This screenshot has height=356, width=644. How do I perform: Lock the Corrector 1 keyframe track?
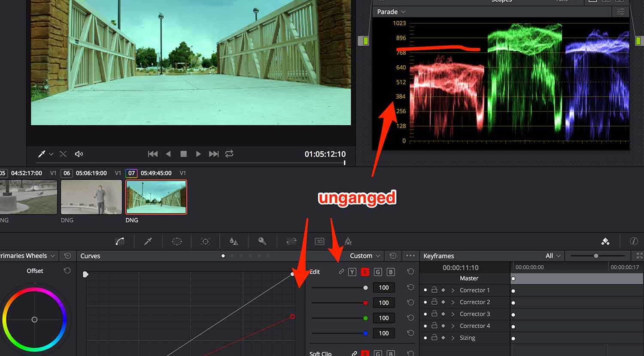coord(434,290)
